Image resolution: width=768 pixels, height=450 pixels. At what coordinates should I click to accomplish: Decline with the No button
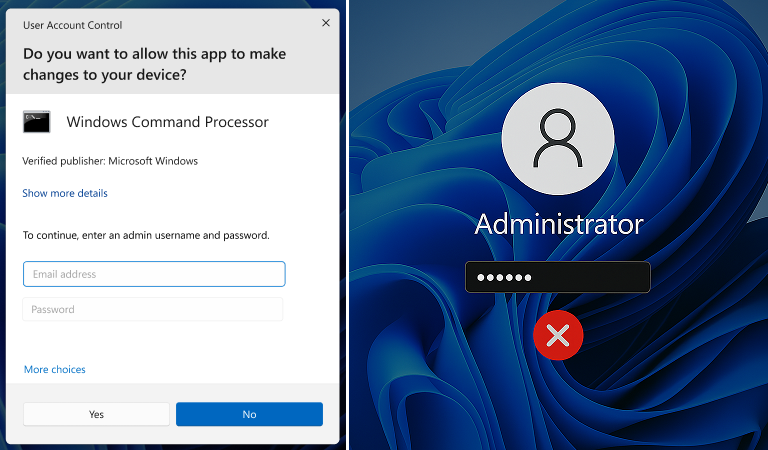[249, 414]
